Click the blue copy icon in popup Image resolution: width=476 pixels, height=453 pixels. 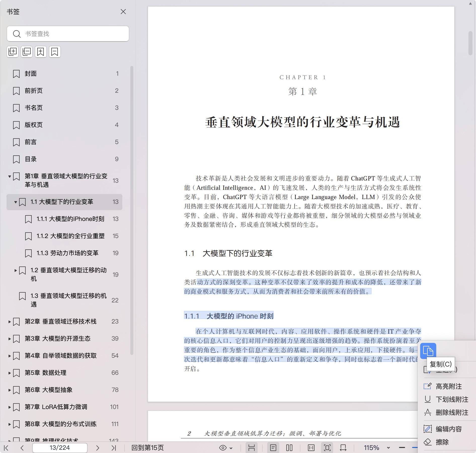pyautogui.click(x=428, y=350)
